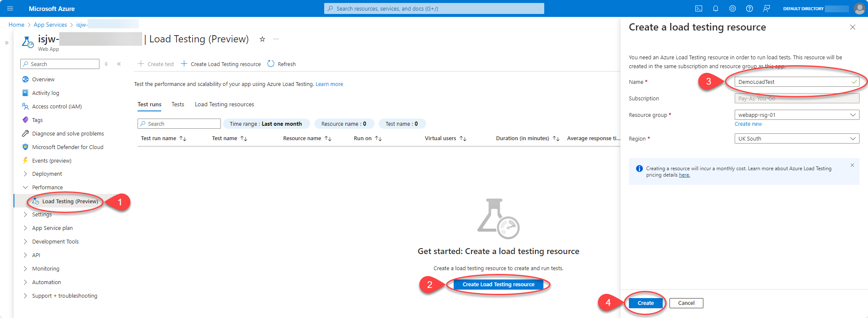
Task: Open portal settings gear
Action: 733,8
